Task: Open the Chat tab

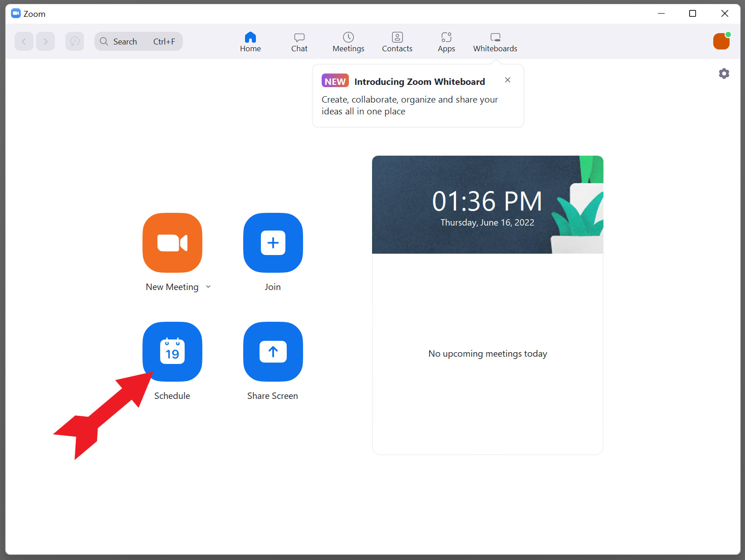Action: point(299,42)
